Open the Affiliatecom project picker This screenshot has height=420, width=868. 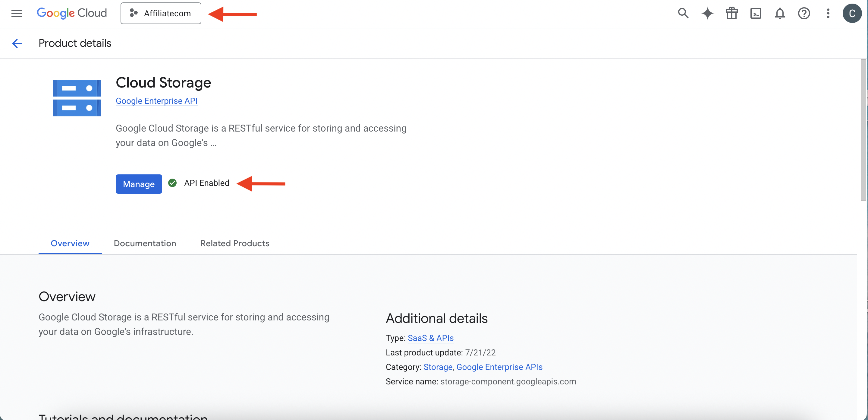point(161,14)
